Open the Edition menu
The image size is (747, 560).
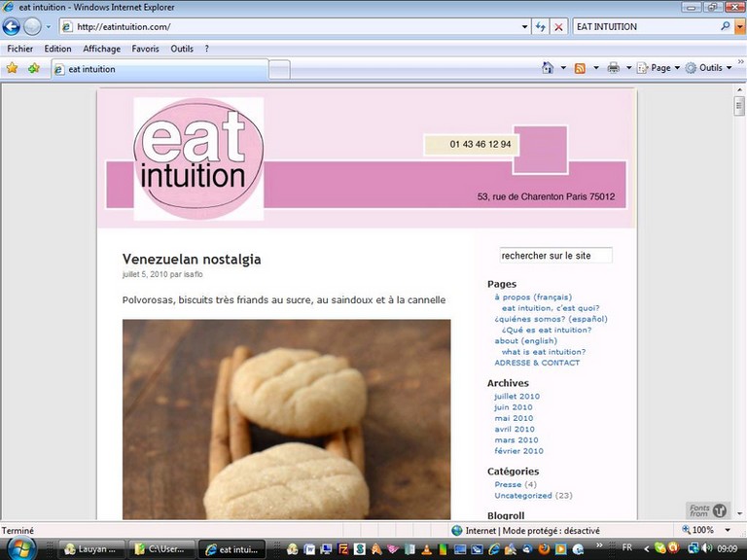pos(57,49)
